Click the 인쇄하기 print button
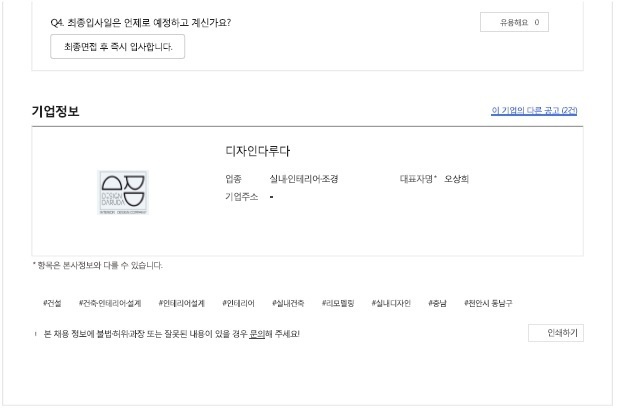Screen dimensions: 617x409 coord(556,333)
